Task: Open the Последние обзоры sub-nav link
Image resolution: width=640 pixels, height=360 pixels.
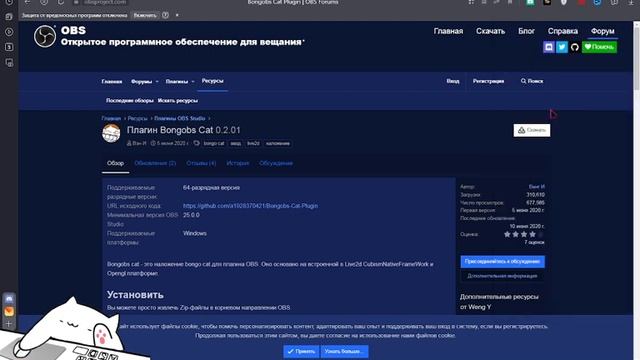Action: (x=129, y=100)
